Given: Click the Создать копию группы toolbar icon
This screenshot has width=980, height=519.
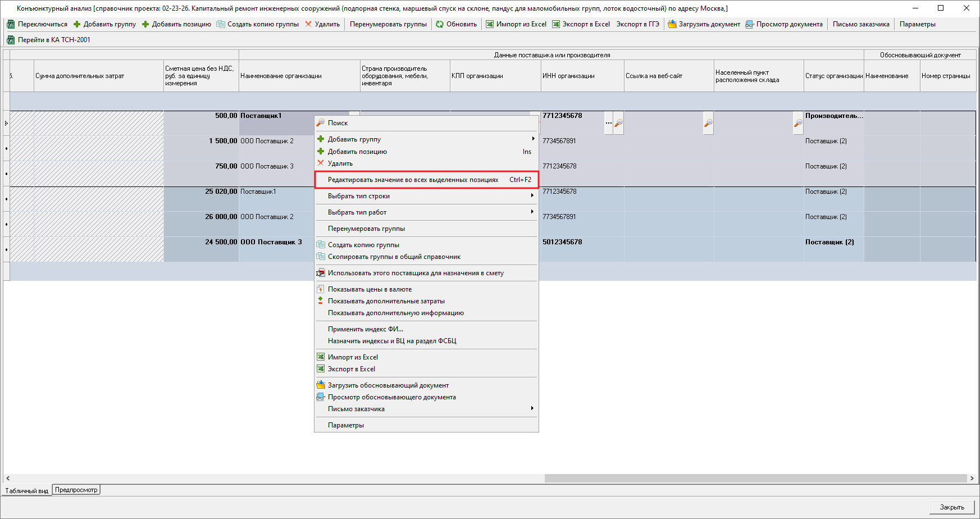Looking at the screenshot, I should click(221, 24).
